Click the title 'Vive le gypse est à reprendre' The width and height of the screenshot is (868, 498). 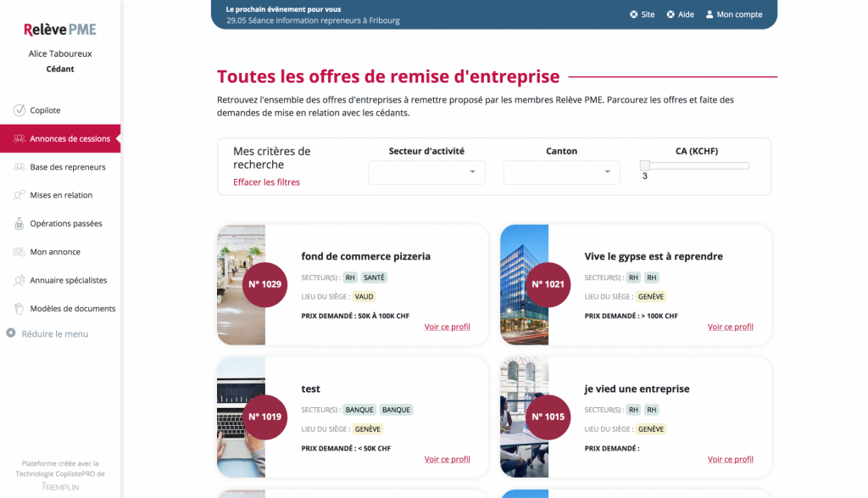[654, 256]
